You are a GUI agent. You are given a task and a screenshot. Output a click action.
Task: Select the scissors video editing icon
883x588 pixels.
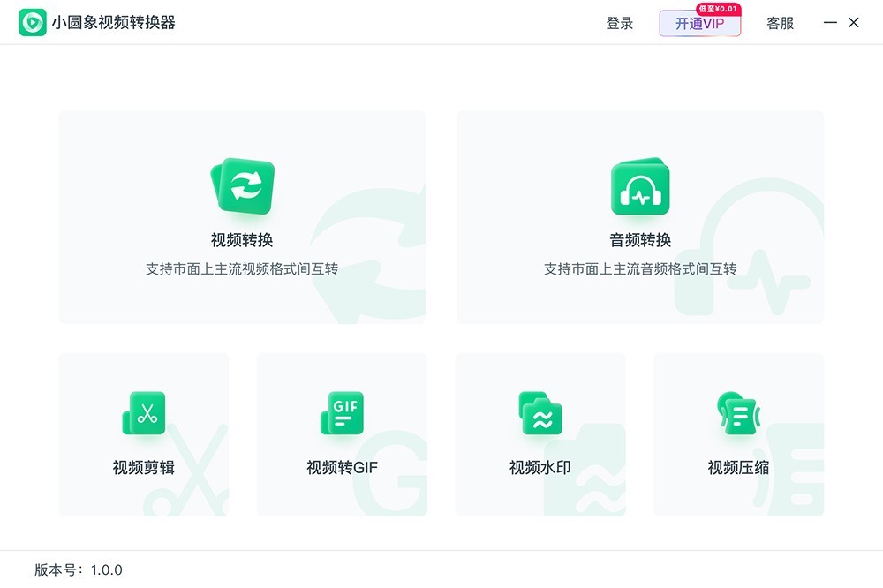tap(144, 413)
